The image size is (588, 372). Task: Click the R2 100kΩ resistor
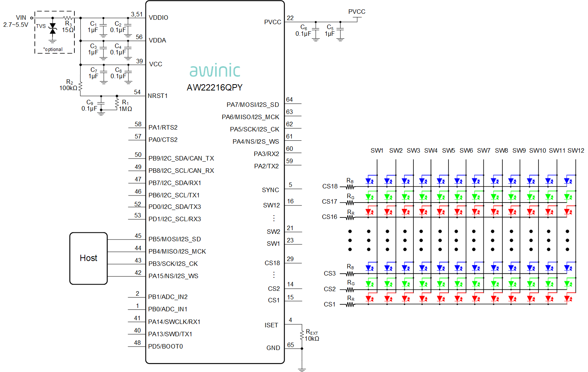pyautogui.click(x=80, y=86)
